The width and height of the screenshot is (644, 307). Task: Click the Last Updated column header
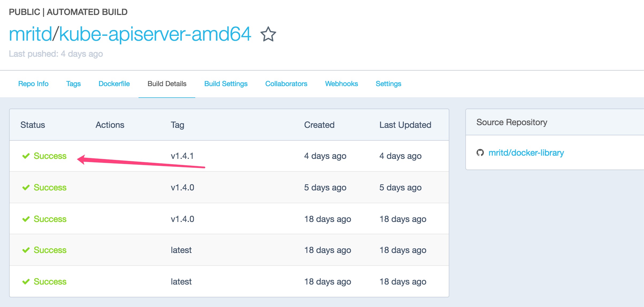[x=405, y=125]
